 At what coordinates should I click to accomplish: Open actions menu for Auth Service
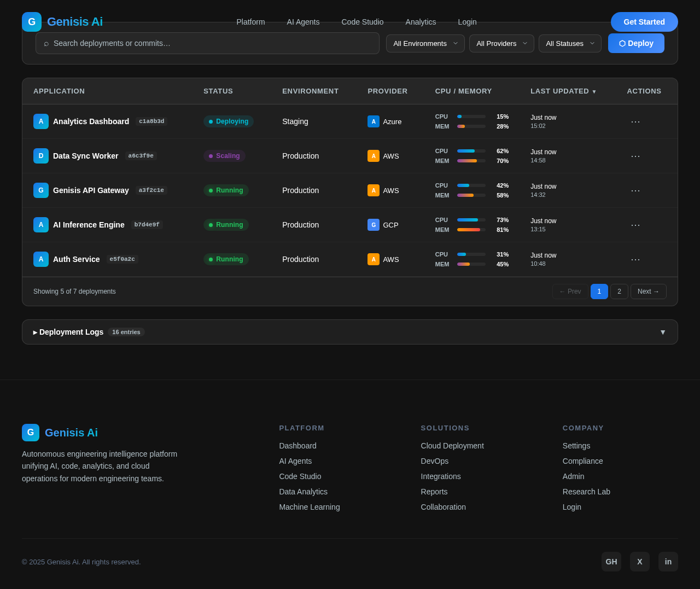click(635, 259)
